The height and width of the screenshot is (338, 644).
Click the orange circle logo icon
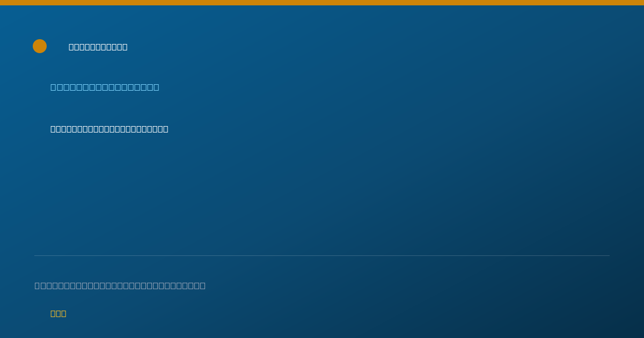click(40, 46)
